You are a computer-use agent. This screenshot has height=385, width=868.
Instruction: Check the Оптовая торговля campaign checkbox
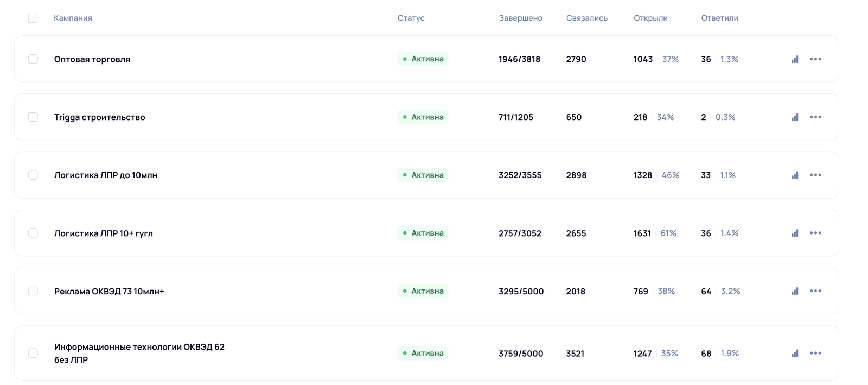click(x=33, y=59)
